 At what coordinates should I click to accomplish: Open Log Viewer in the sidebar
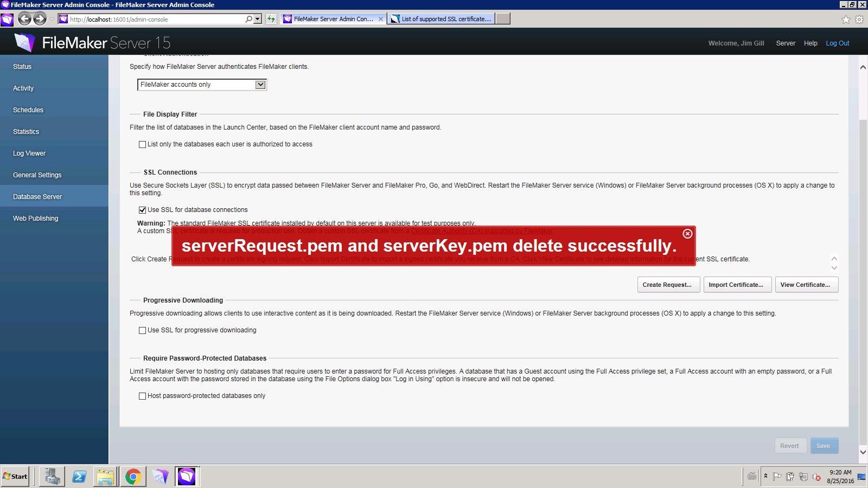(54, 153)
